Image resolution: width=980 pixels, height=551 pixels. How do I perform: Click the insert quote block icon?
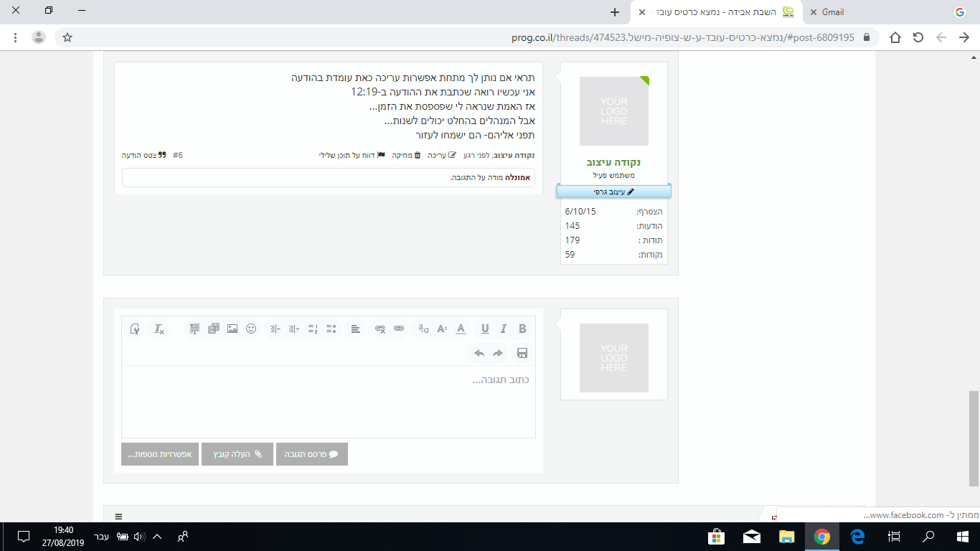[194, 329]
